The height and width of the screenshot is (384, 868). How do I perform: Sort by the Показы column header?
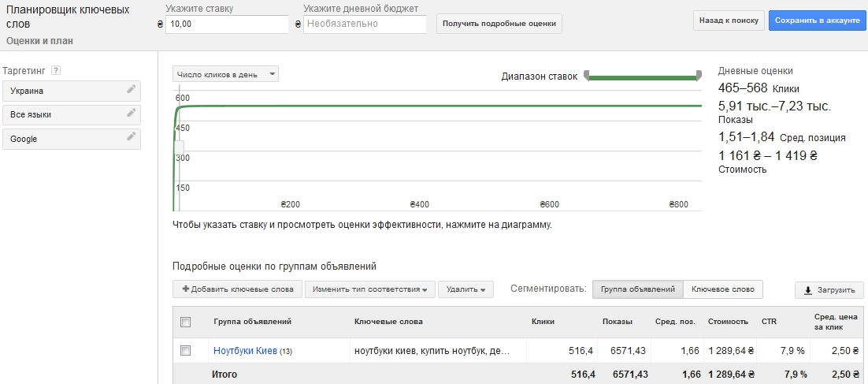click(x=618, y=322)
